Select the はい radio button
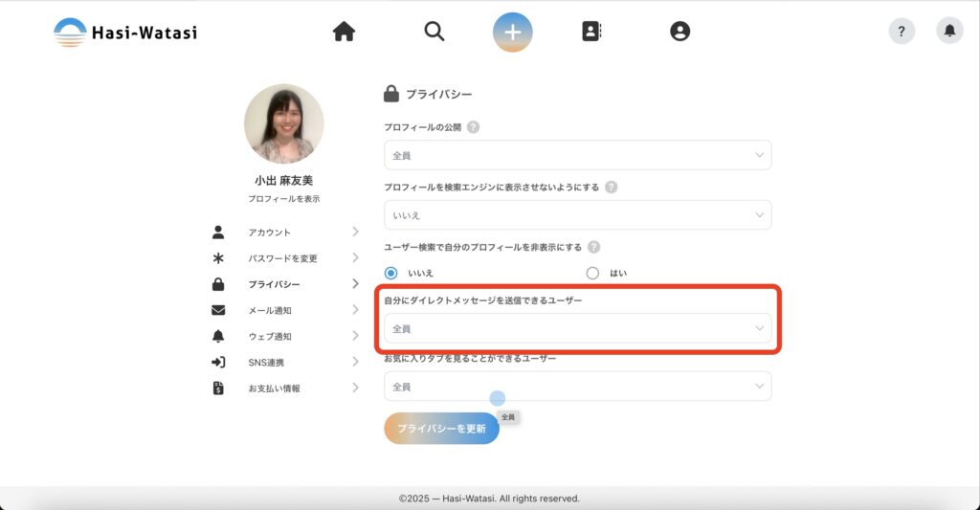This screenshot has height=510, width=980. click(592, 273)
